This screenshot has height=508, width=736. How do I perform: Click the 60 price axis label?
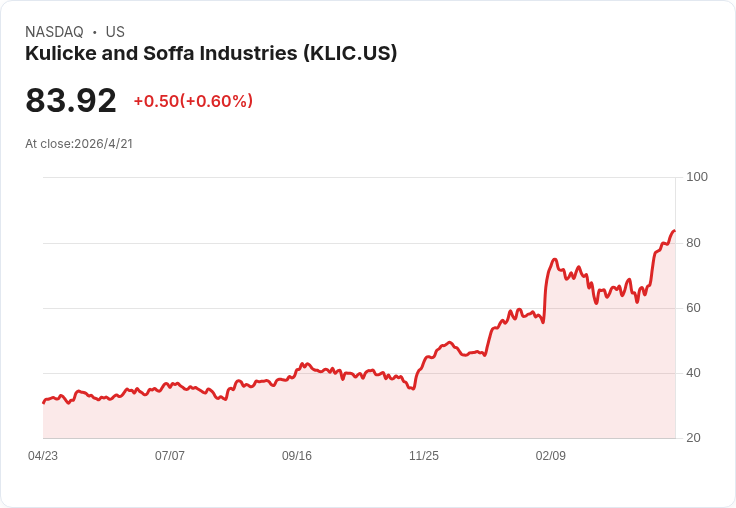coord(693,308)
